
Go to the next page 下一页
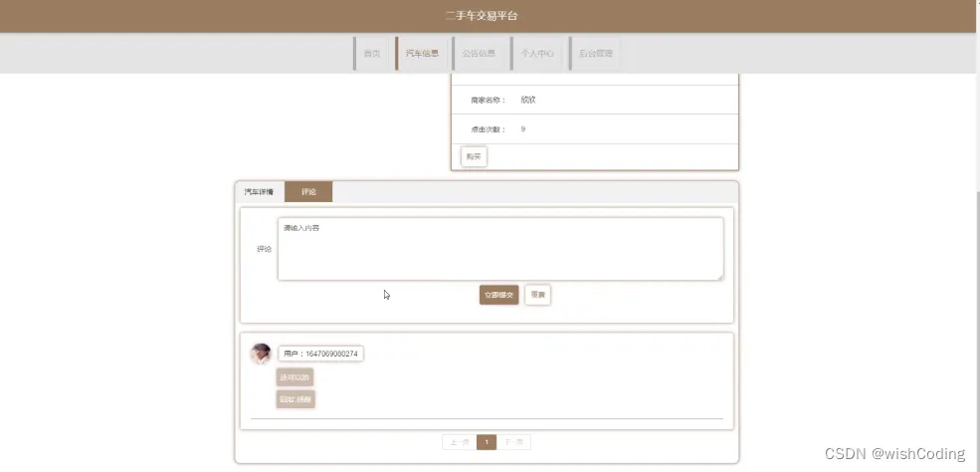point(513,442)
